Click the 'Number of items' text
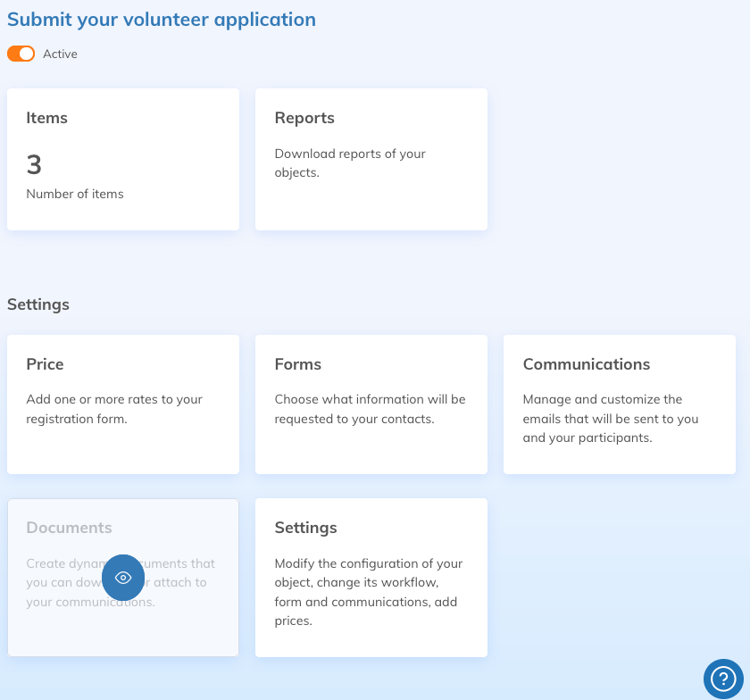 pyautogui.click(x=75, y=194)
